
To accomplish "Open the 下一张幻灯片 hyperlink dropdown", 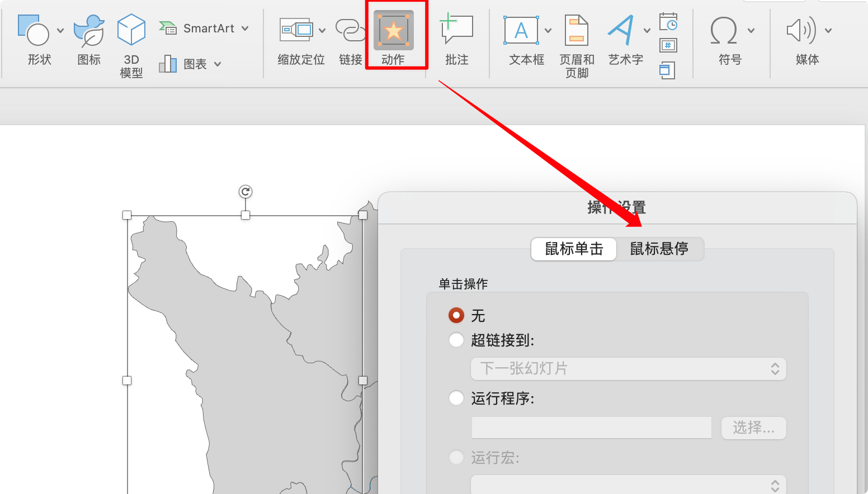I will pos(629,369).
